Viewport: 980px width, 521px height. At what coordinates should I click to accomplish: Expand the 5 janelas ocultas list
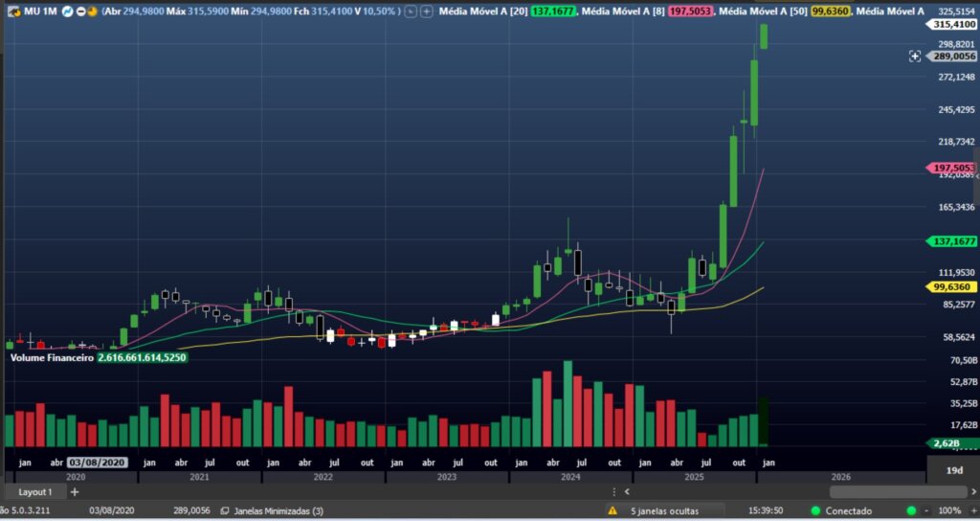[664, 510]
